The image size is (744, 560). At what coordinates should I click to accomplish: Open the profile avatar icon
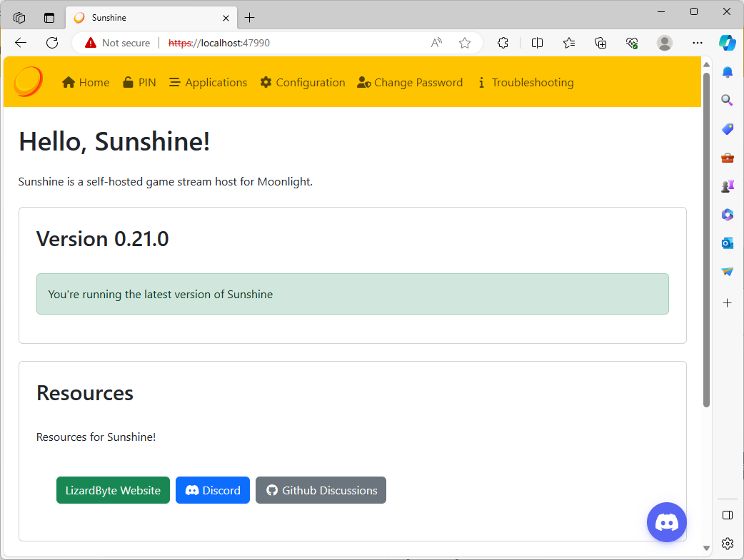click(664, 43)
